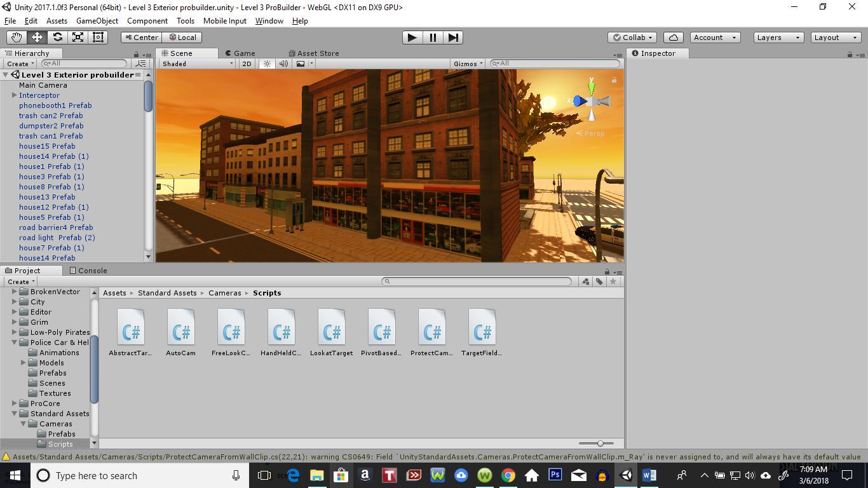Select the Move tool
The image size is (868, 488).
click(x=37, y=37)
